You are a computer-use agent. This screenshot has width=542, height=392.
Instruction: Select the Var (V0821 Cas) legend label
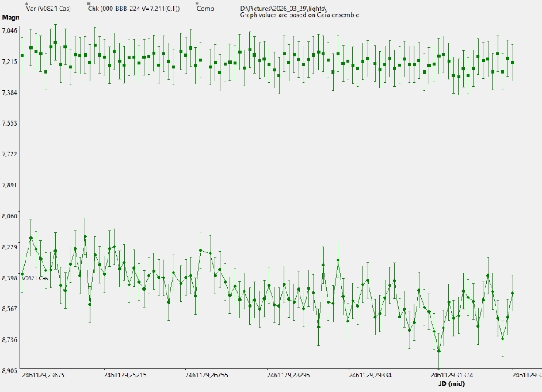click(x=49, y=9)
